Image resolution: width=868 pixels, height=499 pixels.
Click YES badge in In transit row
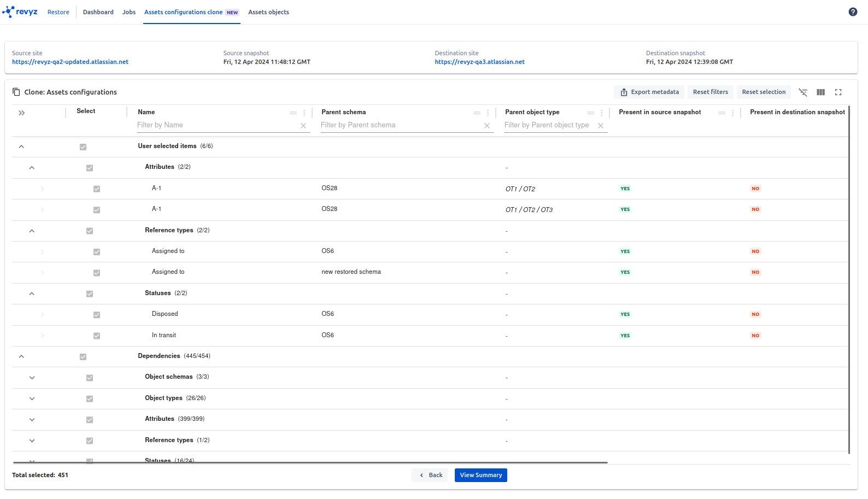point(625,336)
